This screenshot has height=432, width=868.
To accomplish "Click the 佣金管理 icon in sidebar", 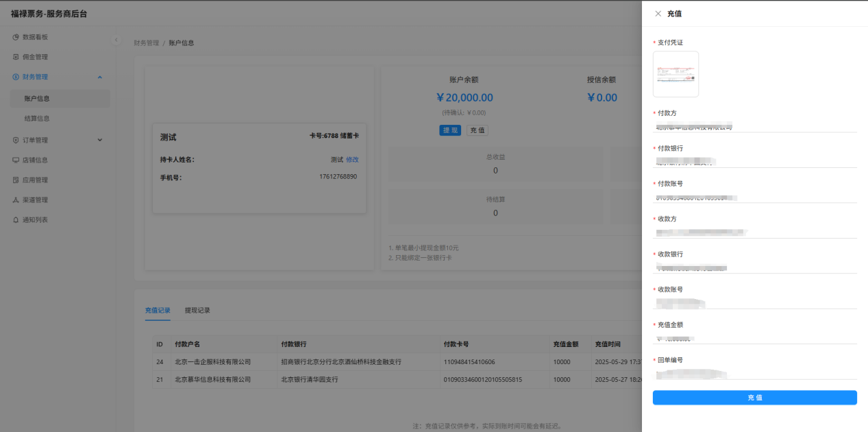I will pos(16,57).
